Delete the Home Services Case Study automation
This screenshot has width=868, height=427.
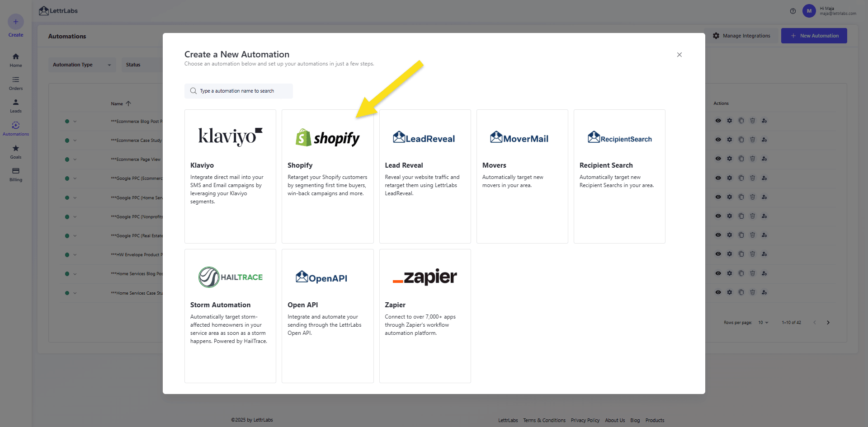[x=753, y=292]
